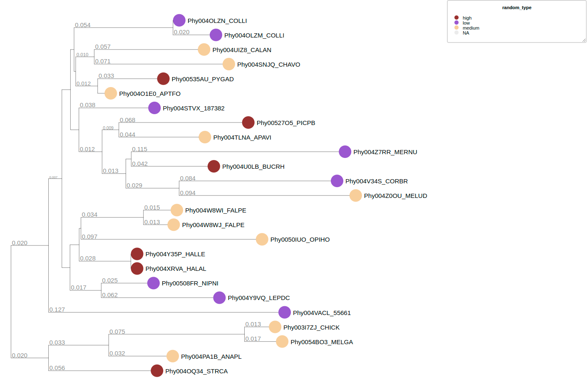Click the Phy00508FR_NIPNI label text
The width and height of the screenshot is (588, 385).
(190, 283)
